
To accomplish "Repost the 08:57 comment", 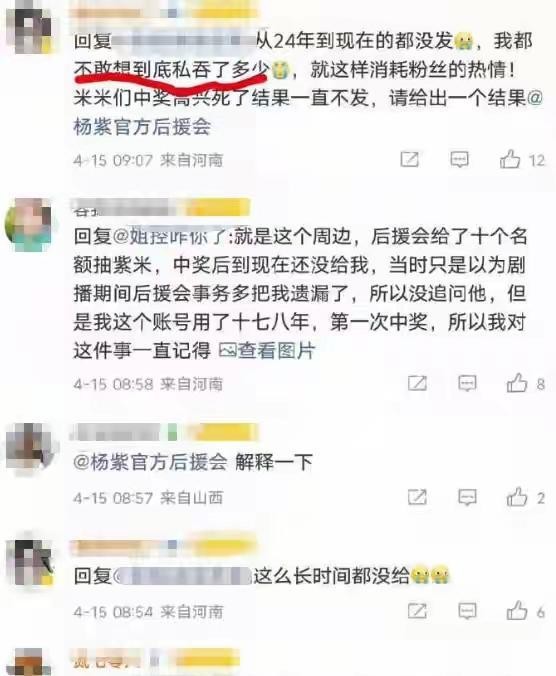I will tap(417, 497).
